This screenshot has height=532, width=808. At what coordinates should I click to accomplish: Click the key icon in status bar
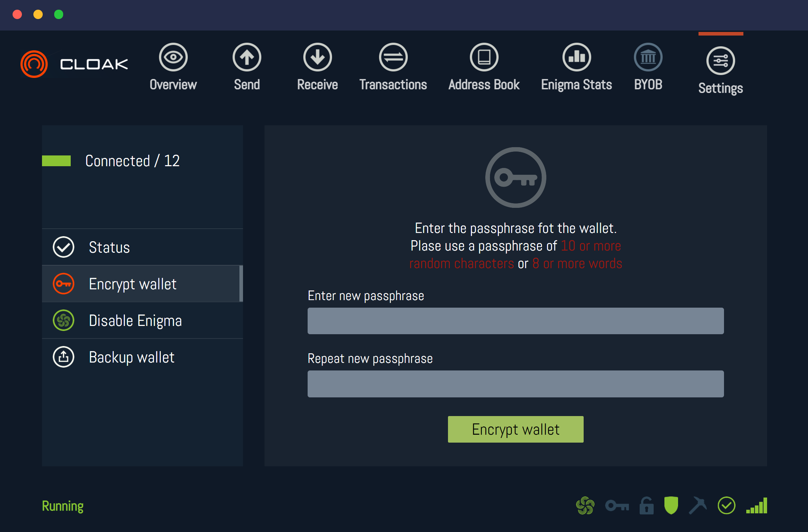coord(617,506)
